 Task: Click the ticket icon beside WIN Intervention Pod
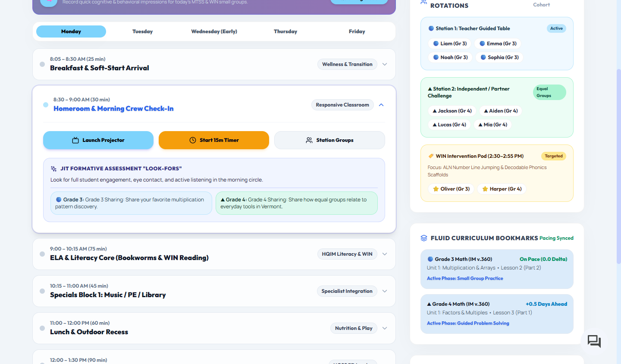pyautogui.click(x=431, y=156)
